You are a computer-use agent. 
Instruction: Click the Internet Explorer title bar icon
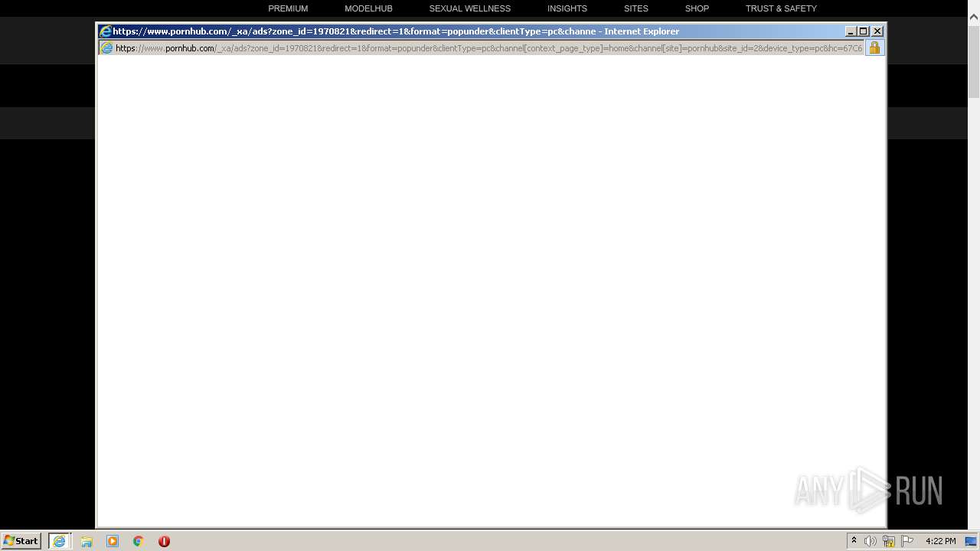coord(106,31)
